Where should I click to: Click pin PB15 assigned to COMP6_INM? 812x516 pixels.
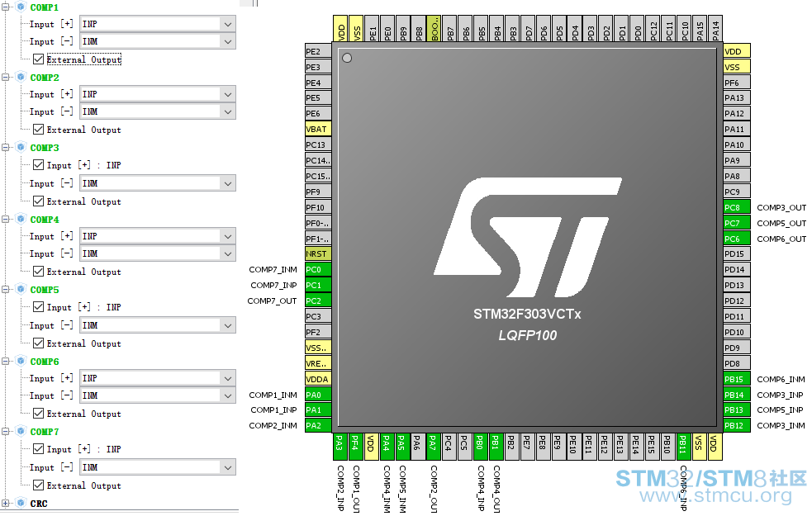click(736, 380)
